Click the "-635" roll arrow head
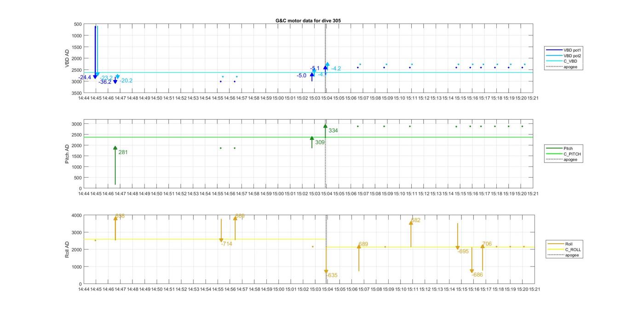 pyautogui.click(x=326, y=272)
